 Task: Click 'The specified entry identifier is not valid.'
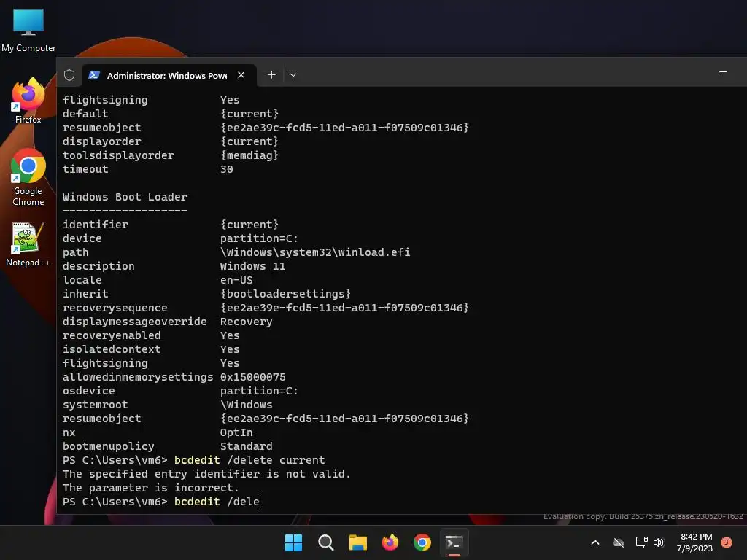[206, 473]
